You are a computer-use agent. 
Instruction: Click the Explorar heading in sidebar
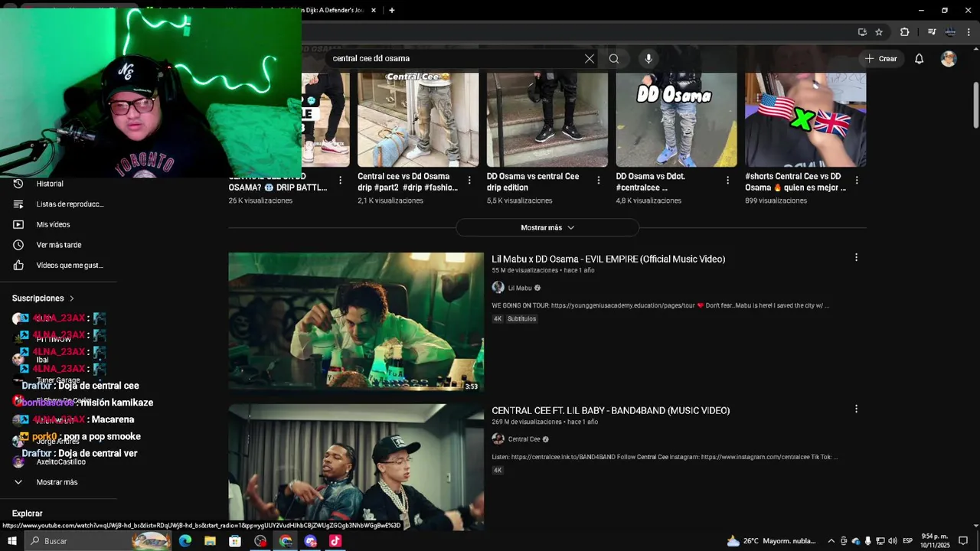click(x=28, y=514)
